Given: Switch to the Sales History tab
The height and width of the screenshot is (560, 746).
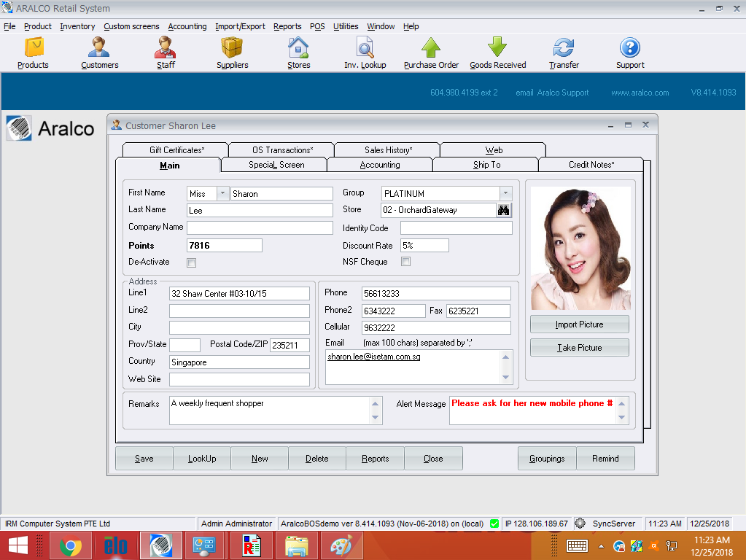Looking at the screenshot, I should 388,150.
